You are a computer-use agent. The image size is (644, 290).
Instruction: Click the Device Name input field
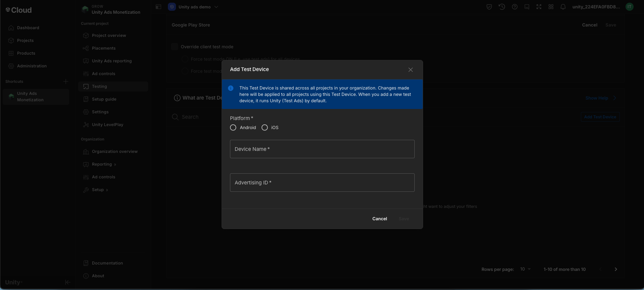pos(322,149)
